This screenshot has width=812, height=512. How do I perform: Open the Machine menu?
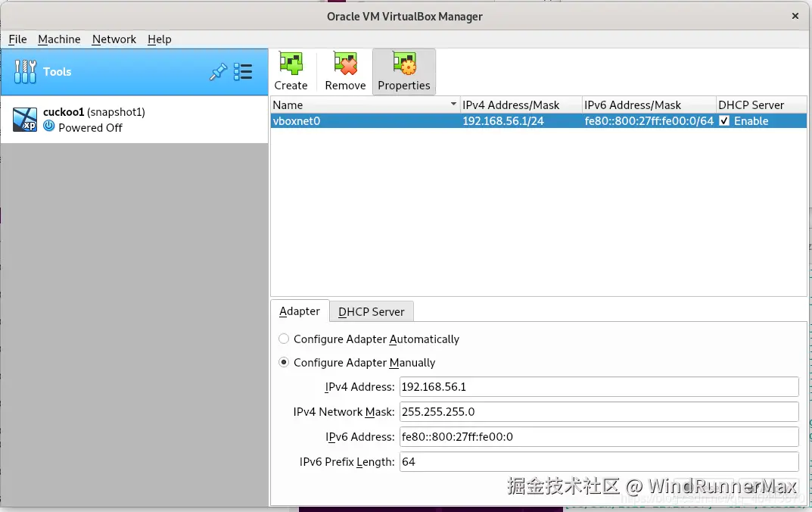[x=59, y=39]
